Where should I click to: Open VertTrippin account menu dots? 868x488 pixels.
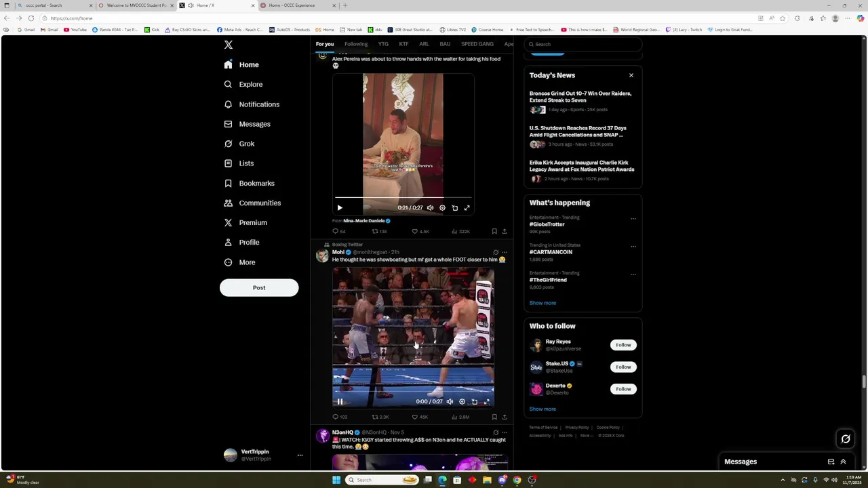(x=300, y=455)
